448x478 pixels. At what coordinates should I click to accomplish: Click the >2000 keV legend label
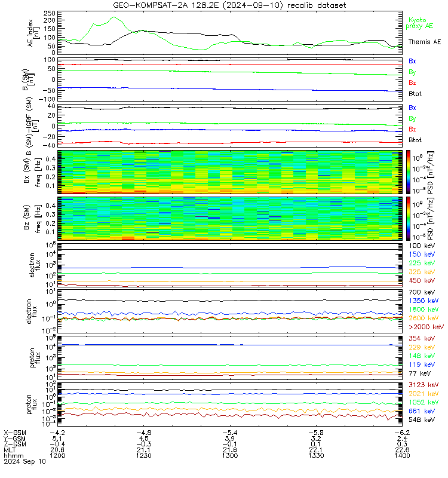coord(426,327)
